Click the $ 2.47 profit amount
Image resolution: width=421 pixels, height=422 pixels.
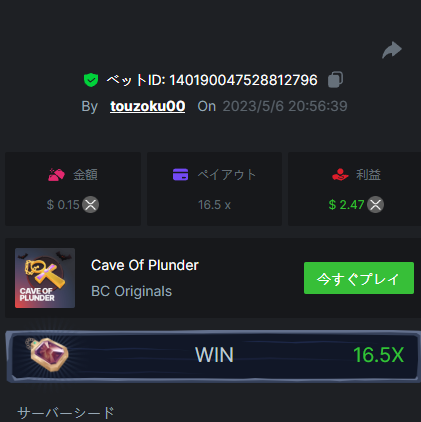[346, 205]
